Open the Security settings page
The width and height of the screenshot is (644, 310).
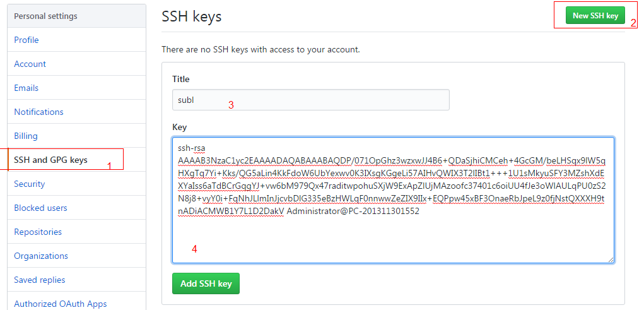click(x=30, y=184)
